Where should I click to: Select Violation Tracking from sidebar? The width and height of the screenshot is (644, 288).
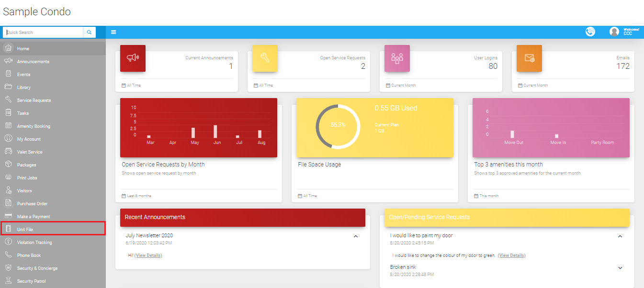(34, 243)
